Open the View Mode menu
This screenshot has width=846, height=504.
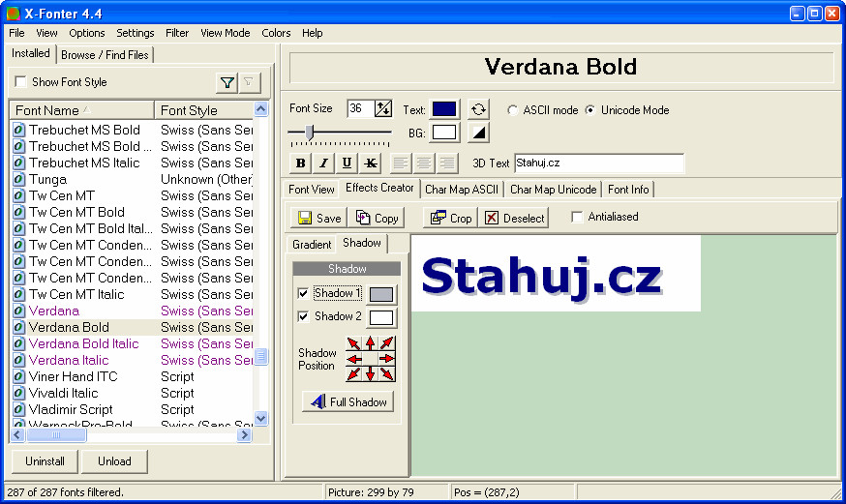tap(225, 33)
